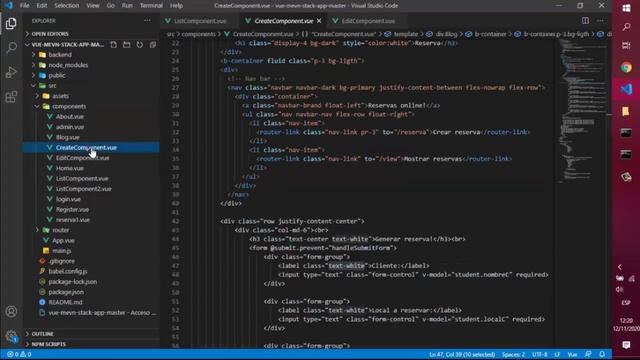The width and height of the screenshot is (640, 360).
Task: Change end of line sequence LF
Action: (557, 354)
